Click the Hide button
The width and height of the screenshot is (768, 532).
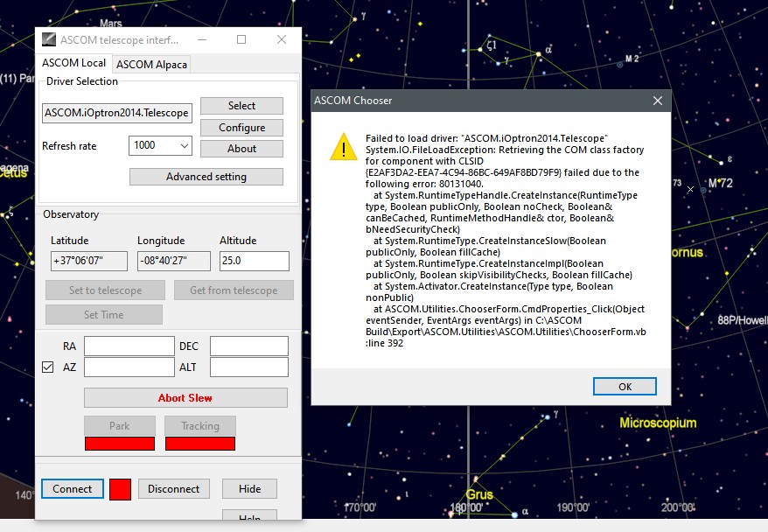tap(249, 489)
